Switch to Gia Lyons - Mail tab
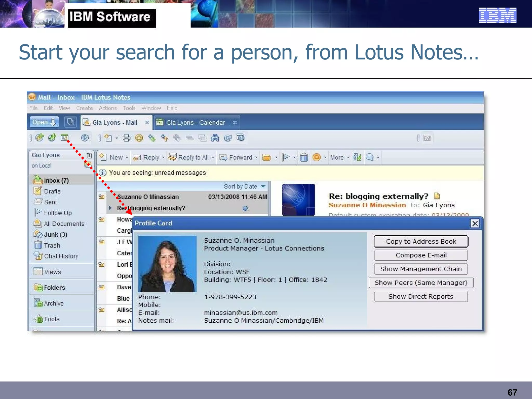 [x=115, y=122]
